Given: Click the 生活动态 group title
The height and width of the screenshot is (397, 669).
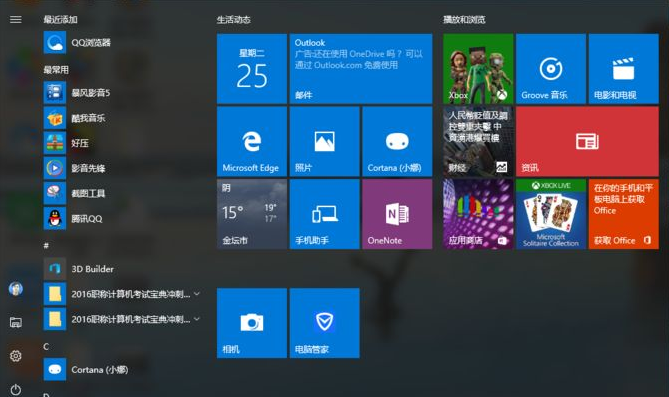Looking at the screenshot, I should coord(233,20).
